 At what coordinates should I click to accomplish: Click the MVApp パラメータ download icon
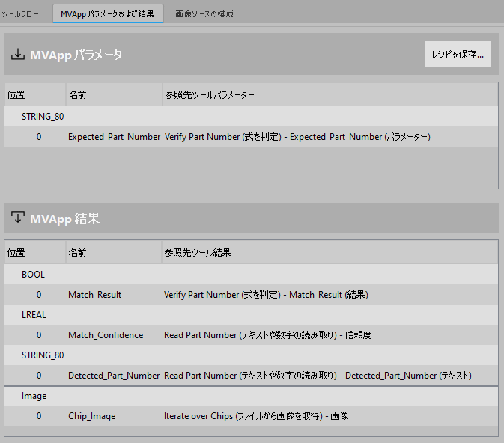pos(18,54)
